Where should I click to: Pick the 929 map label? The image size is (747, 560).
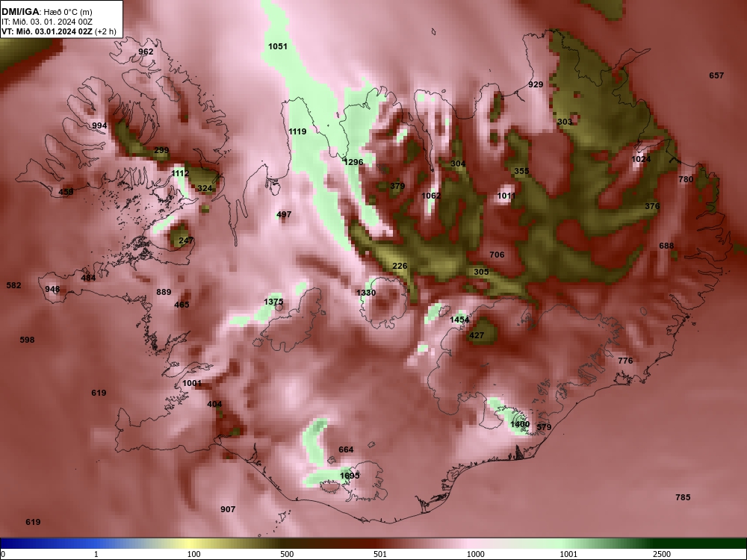tap(536, 84)
